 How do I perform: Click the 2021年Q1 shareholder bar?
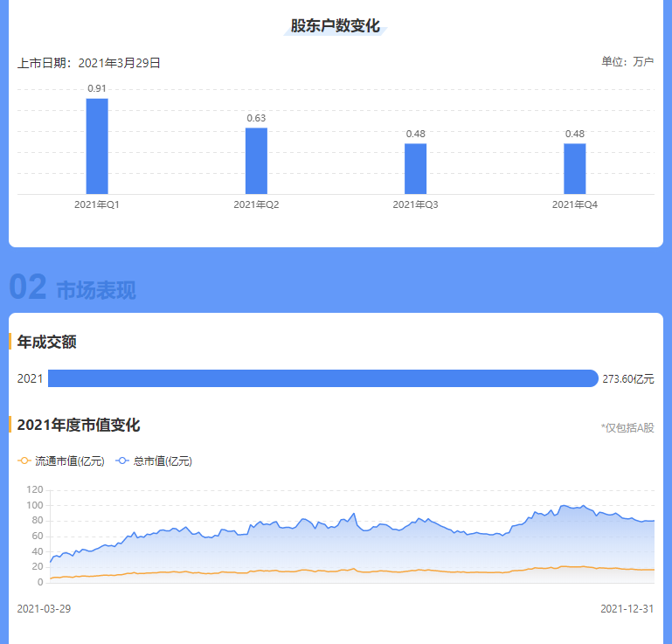click(x=97, y=146)
